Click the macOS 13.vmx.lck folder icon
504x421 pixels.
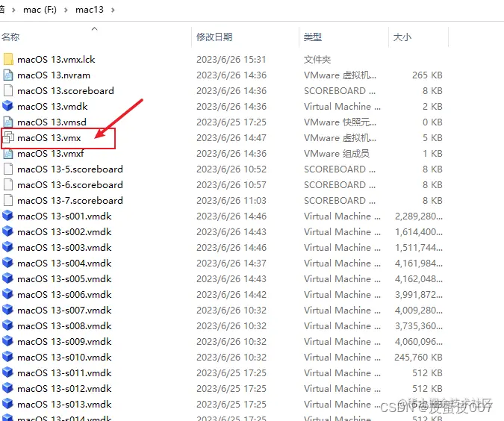click(8, 60)
